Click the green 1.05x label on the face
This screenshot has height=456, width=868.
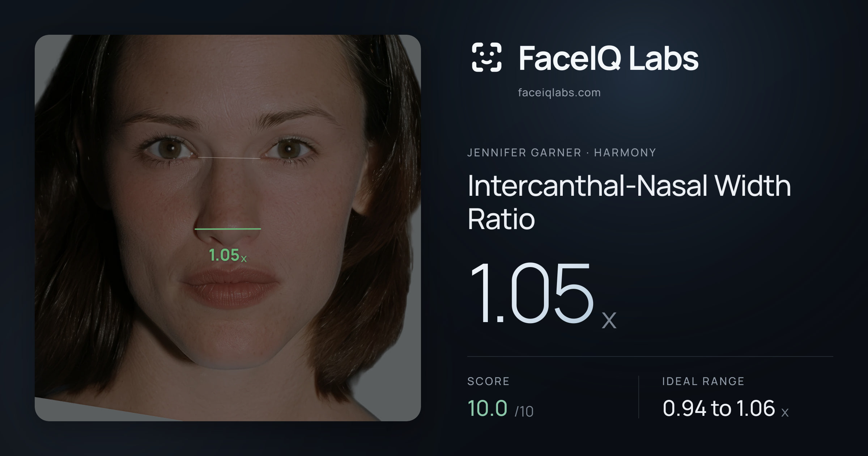pos(228,255)
